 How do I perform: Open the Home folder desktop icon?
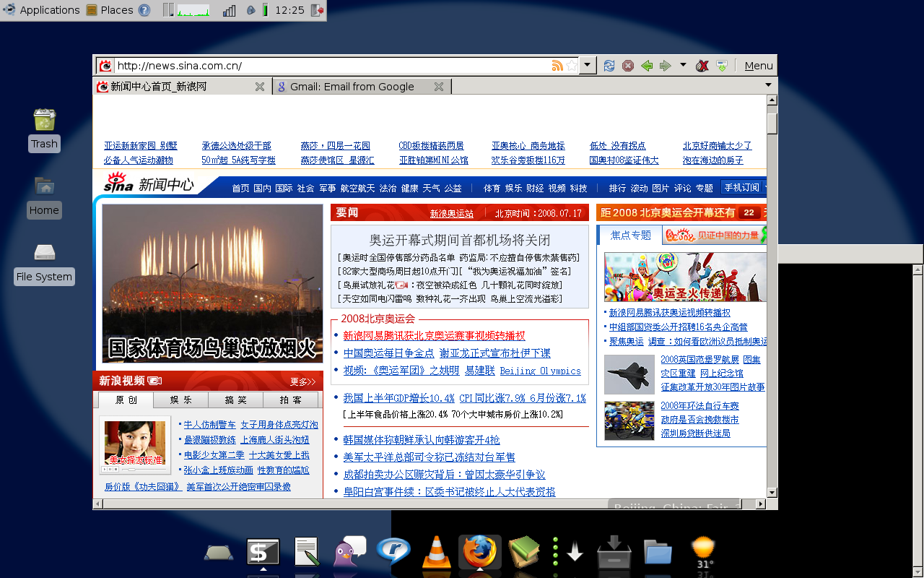(x=44, y=197)
